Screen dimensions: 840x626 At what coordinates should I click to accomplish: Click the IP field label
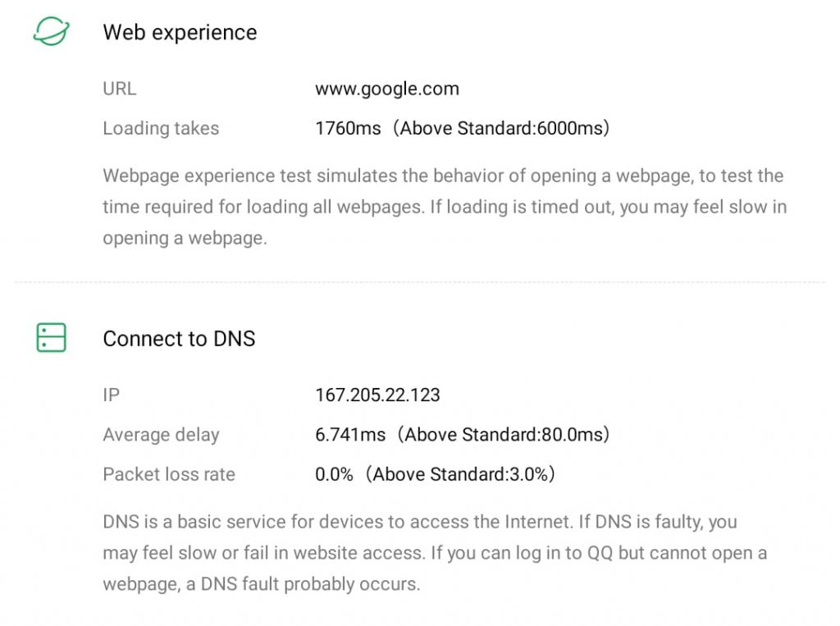[111, 395]
